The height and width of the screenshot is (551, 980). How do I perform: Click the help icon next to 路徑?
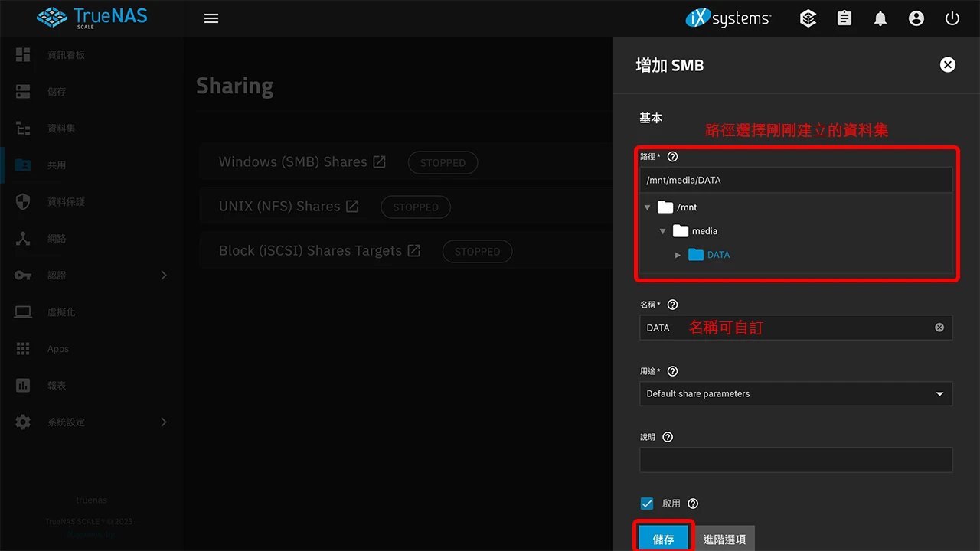[672, 156]
